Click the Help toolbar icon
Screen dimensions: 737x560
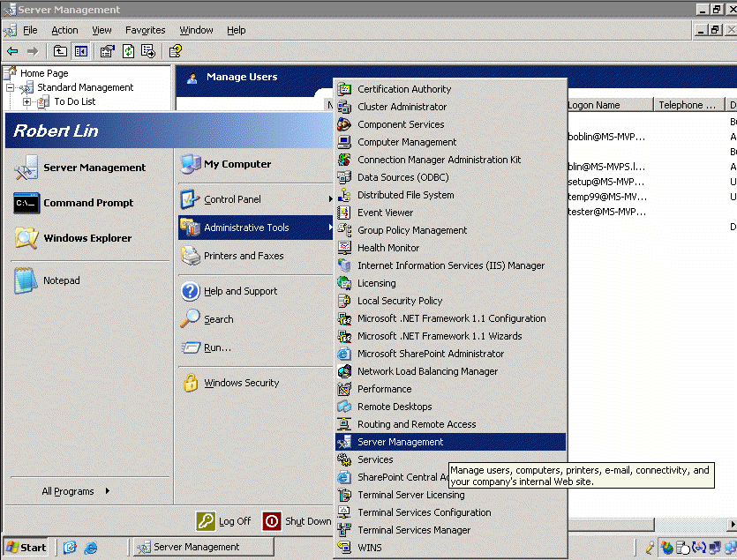176,51
